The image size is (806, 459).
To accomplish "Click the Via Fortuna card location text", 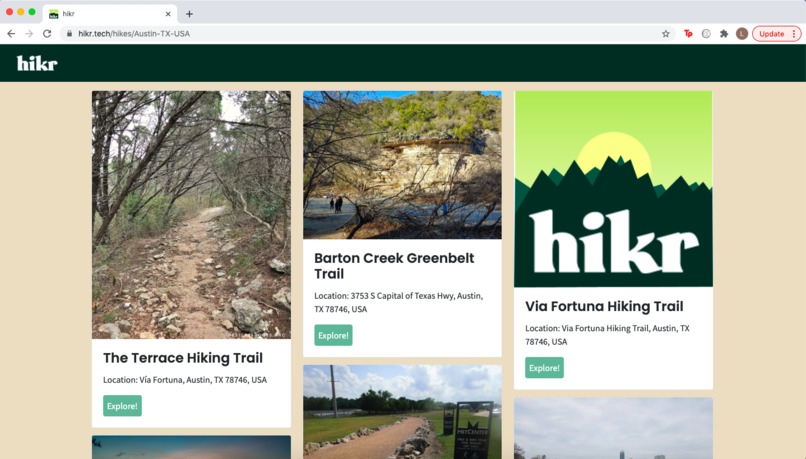I will (x=608, y=335).
